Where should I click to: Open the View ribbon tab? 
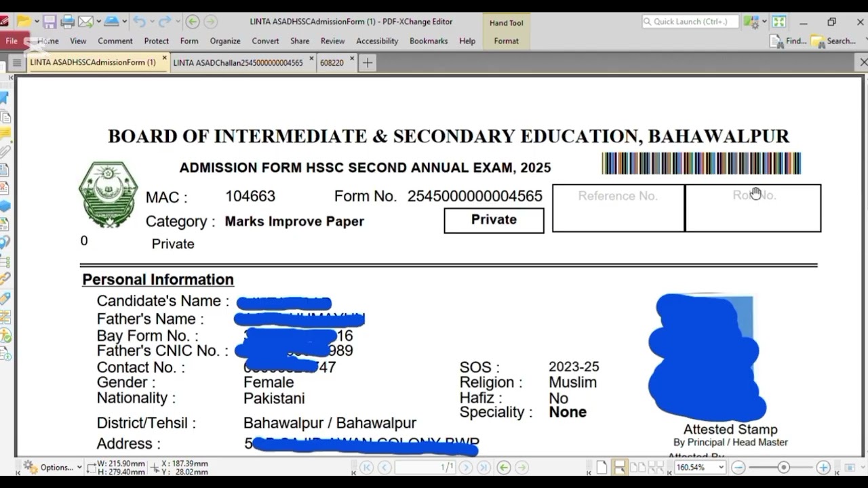coord(78,41)
